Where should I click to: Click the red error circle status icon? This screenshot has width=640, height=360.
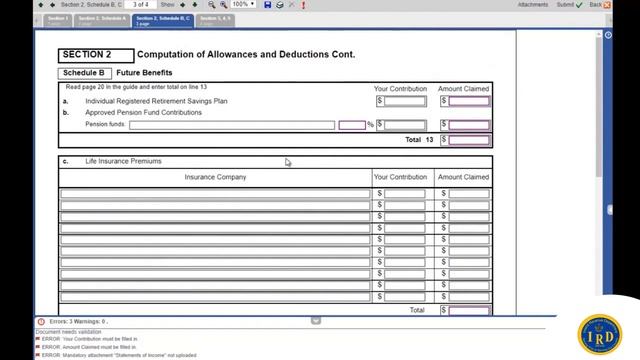(41, 322)
